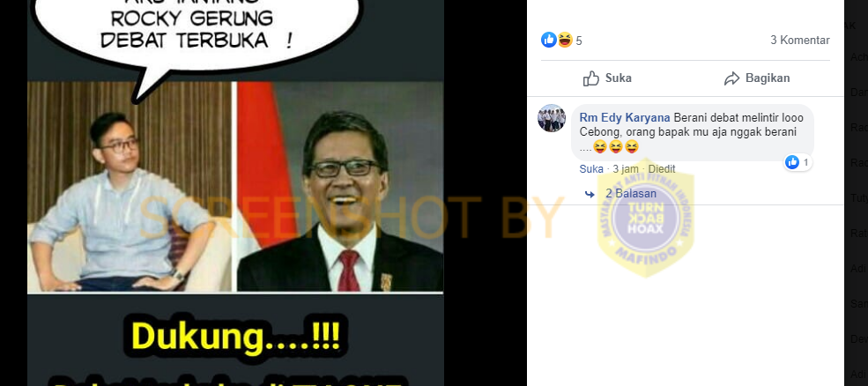Viewport: 868px width, 386px height.
Task: Open Rm Edy Karyana's profile name link
Action: coord(625,118)
